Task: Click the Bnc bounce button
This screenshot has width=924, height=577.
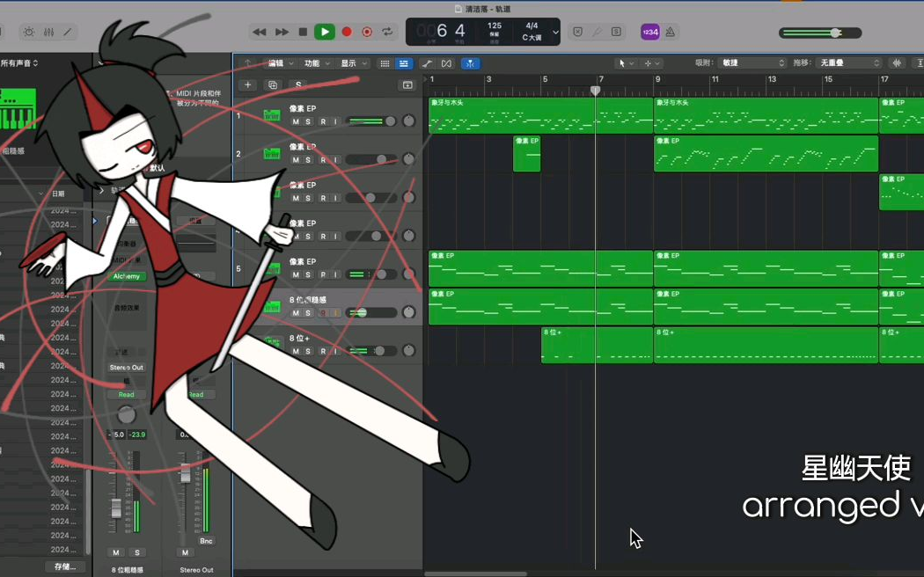Action: click(x=206, y=541)
